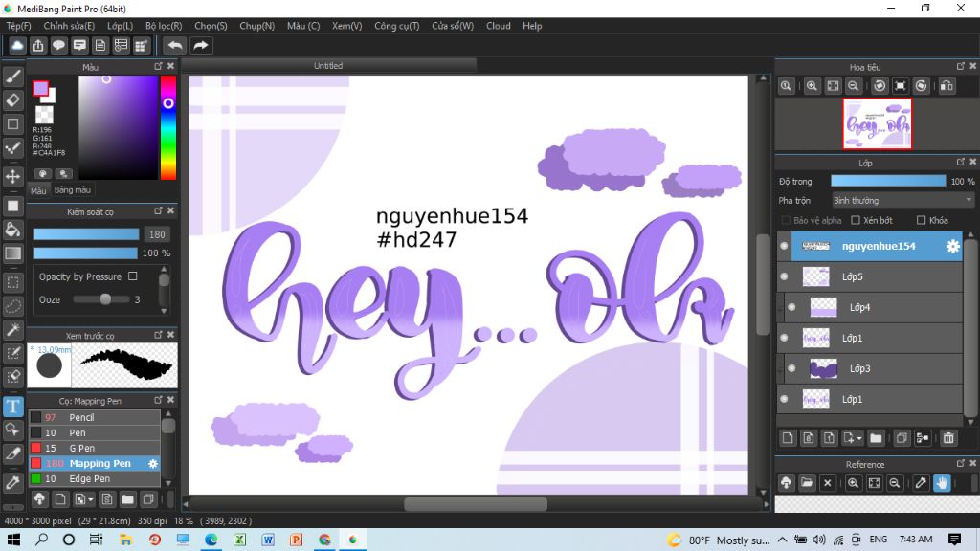Select the Pencil brush

click(95, 417)
